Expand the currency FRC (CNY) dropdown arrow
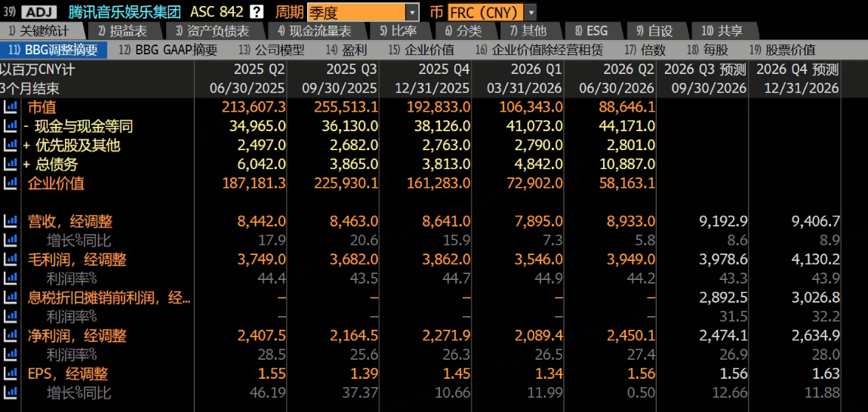 (531, 11)
